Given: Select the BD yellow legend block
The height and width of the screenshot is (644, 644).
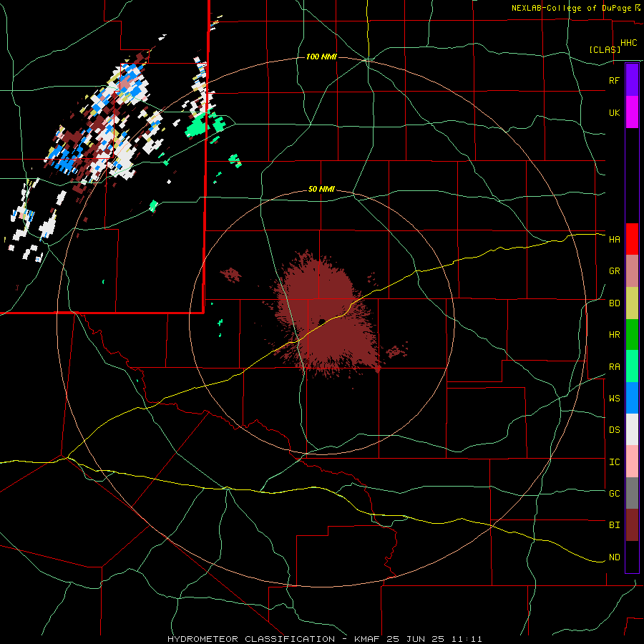Looking at the screenshot, I should click(x=632, y=303).
